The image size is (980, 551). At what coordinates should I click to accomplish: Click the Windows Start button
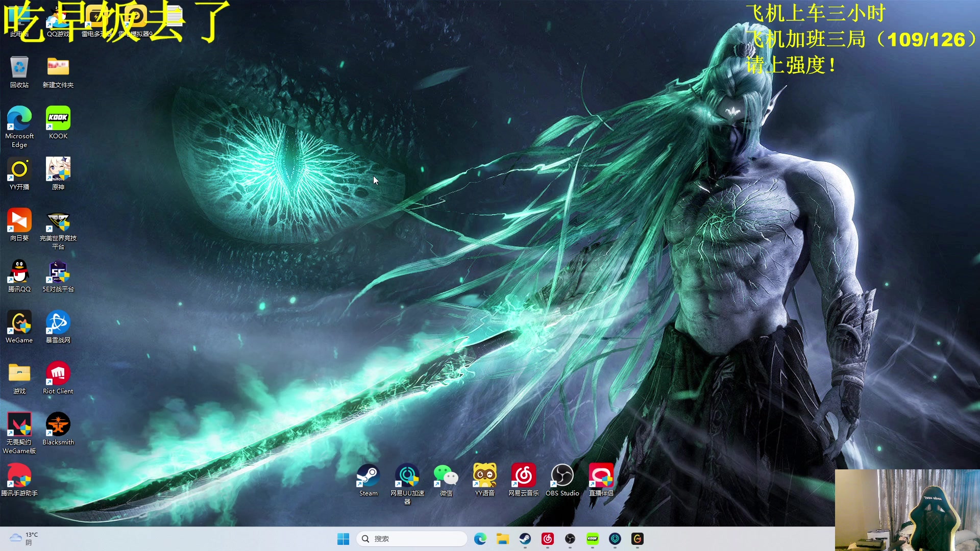(343, 539)
